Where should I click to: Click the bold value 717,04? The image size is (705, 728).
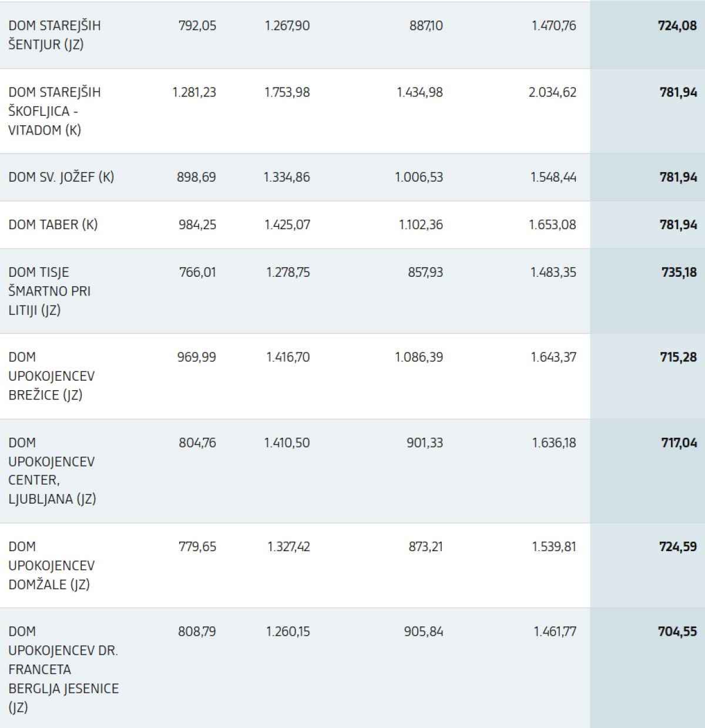click(679, 443)
